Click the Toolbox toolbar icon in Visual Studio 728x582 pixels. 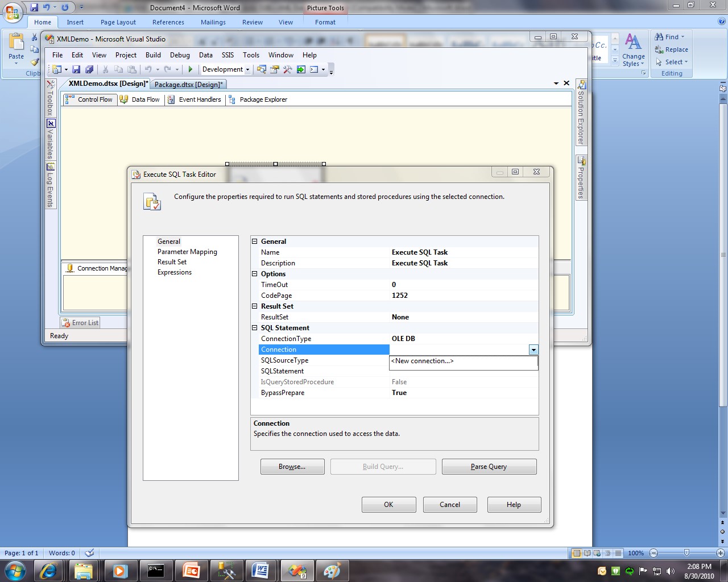pyautogui.click(x=288, y=69)
